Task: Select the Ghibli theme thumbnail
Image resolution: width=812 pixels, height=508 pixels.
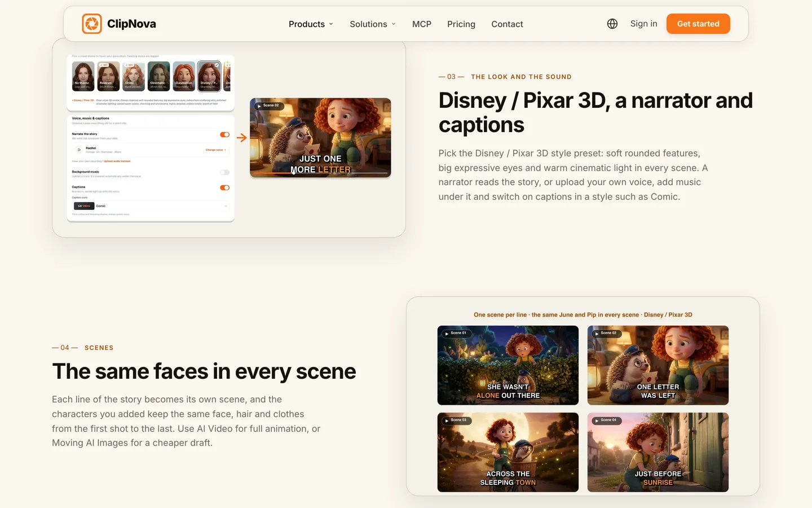Action: tap(134, 76)
